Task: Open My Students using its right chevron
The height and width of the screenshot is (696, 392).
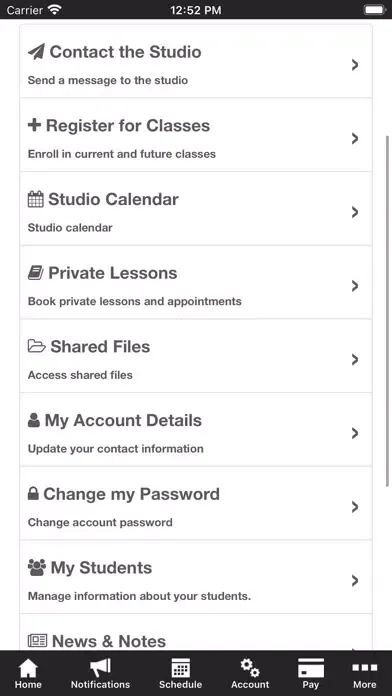Action: 355,581
